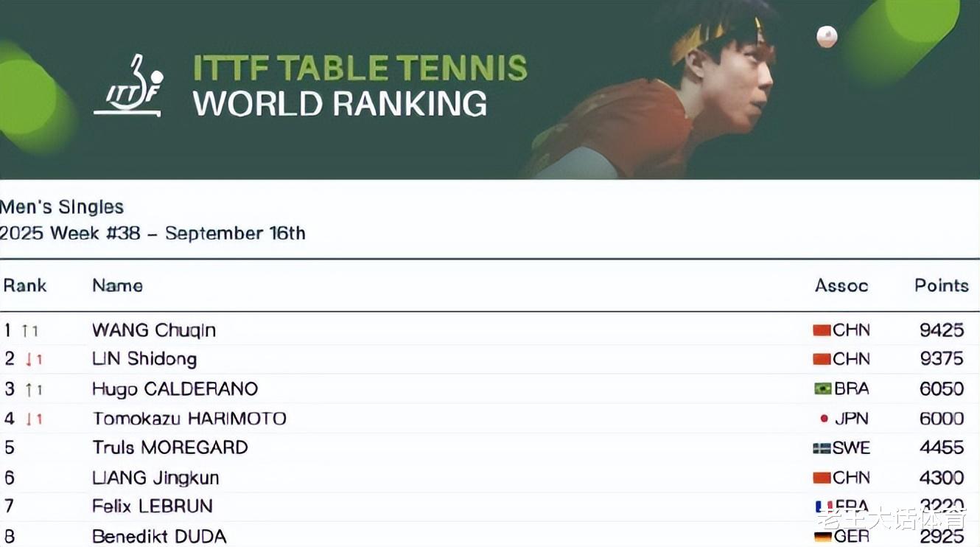Click the Germany flag beside Benedikt DUDA
This screenshot has height=547, width=980.
pyautogui.click(x=822, y=537)
